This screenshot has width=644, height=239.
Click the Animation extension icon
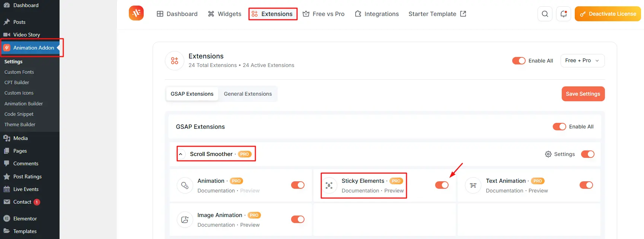point(185,185)
